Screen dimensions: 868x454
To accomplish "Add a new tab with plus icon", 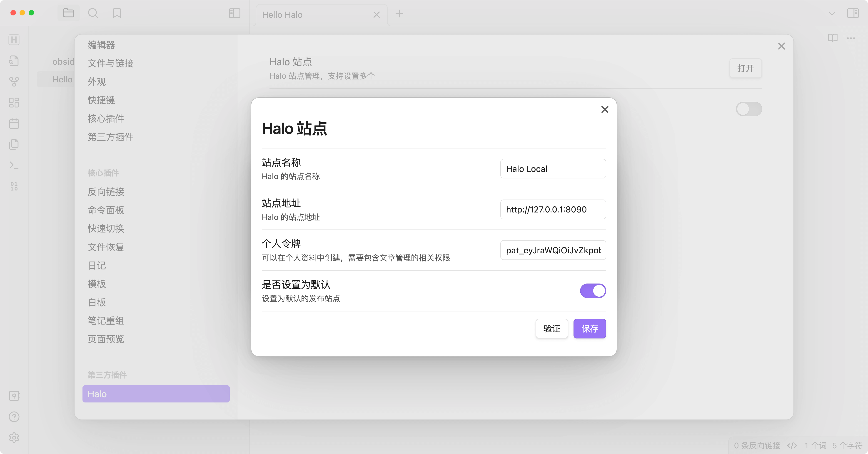I will pyautogui.click(x=399, y=13).
